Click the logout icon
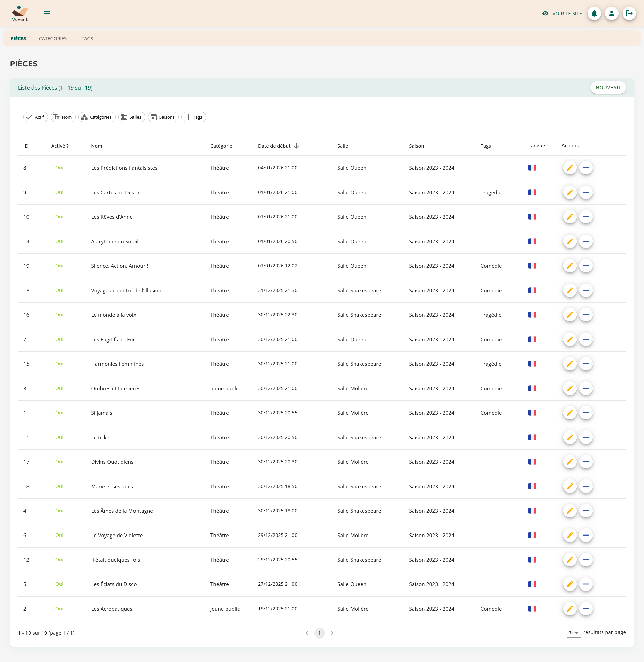The height and width of the screenshot is (662, 644). 629,13
